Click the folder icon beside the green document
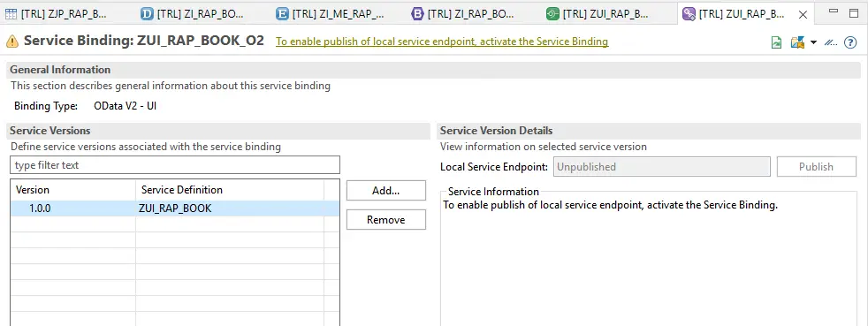Image resolution: width=868 pixels, height=326 pixels. click(x=797, y=42)
